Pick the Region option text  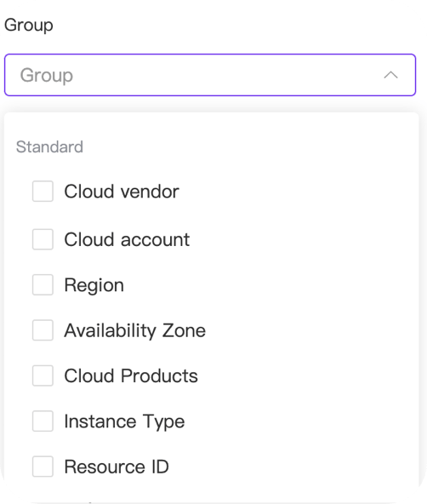coord(94,285)
